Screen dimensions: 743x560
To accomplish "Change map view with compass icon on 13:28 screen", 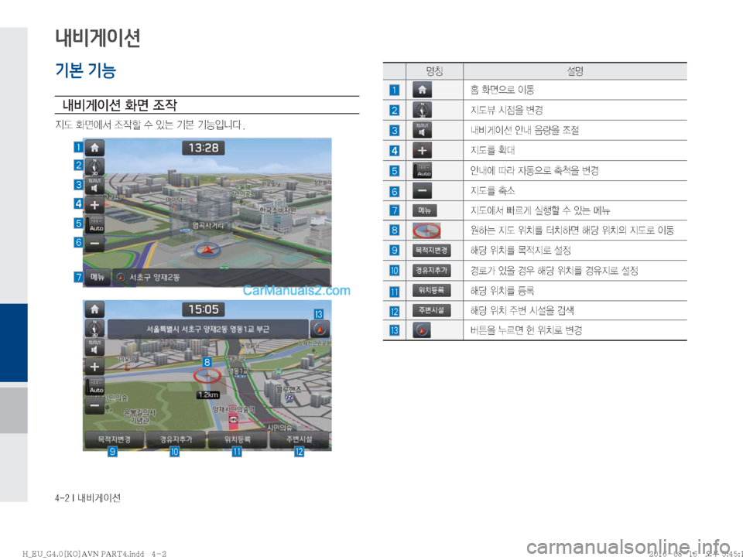I will coord(94,166).
